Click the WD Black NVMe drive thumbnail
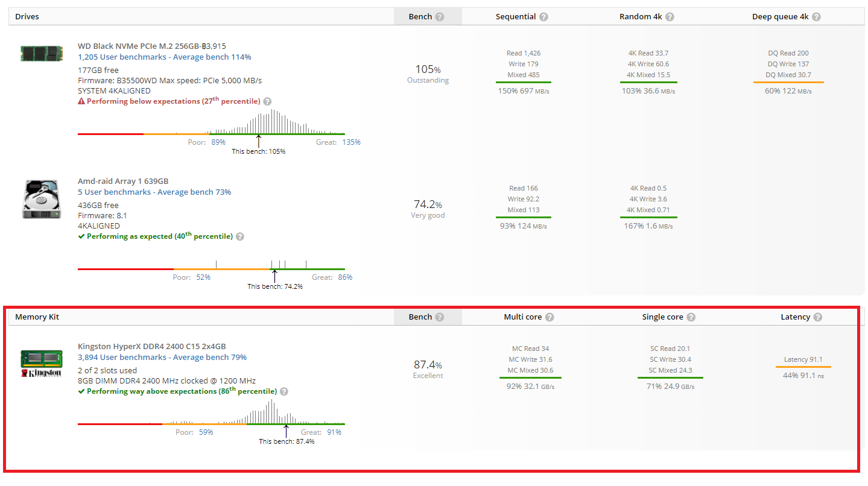The image size is (868, 486). click(42, 53)
